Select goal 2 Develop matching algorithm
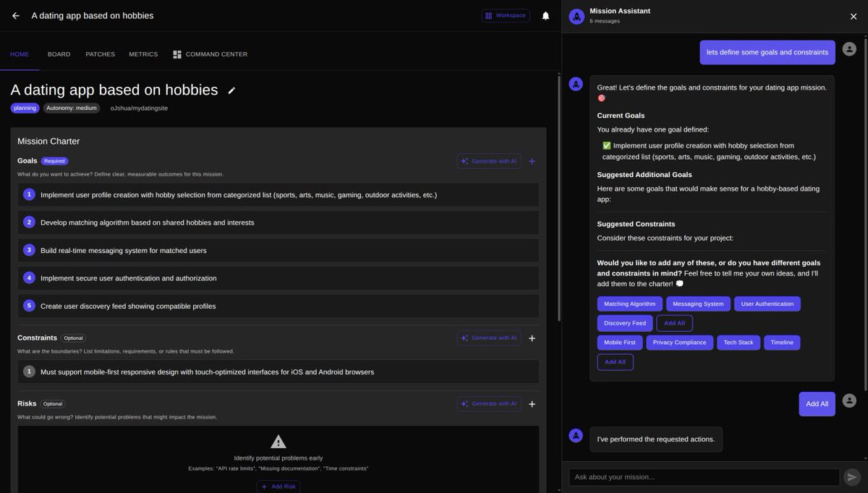Viewport: 868px width, 493px height. (x=278, y=223)
